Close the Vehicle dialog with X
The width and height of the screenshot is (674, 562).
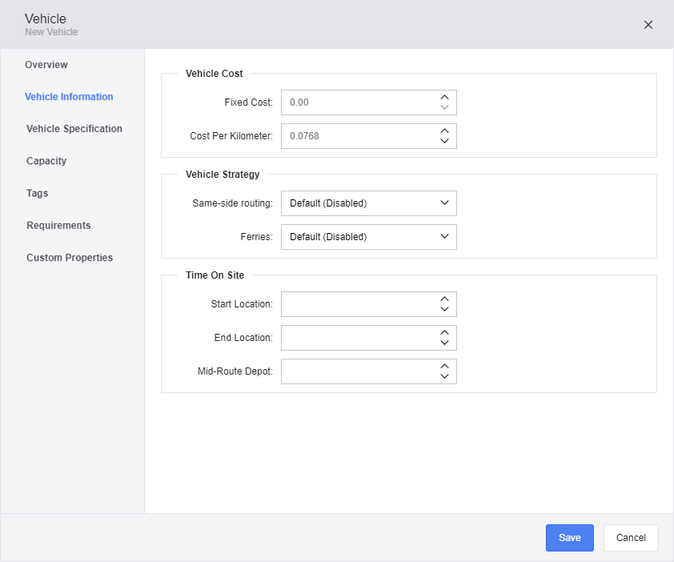[648, 25]
